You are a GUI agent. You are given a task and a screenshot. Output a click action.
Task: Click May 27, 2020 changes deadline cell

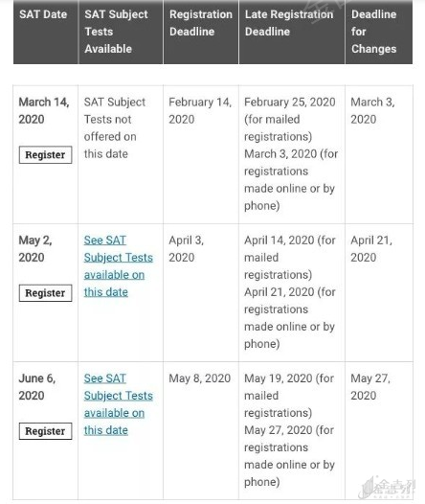point(370,387)
